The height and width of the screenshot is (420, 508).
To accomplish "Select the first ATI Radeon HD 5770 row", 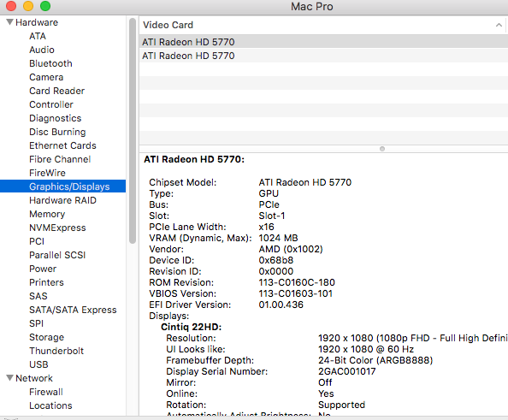I will pos(323,42).
